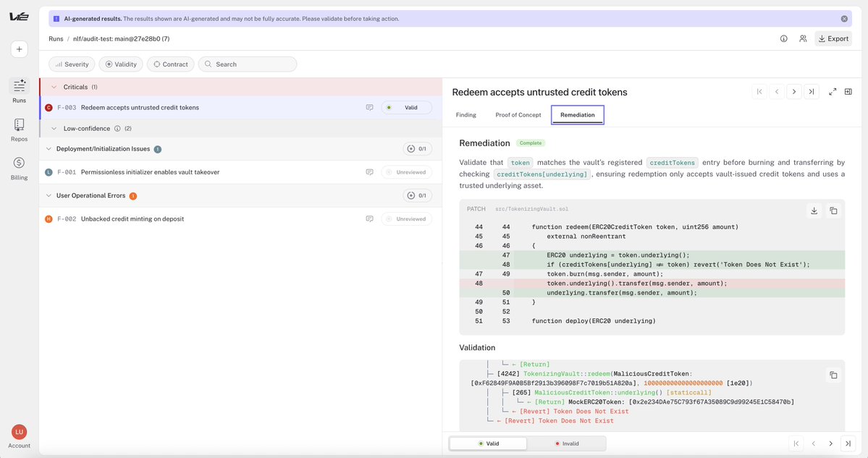The image size is (868, 458).
Task: Open the LU Account avatar
Action: (19, 432)
